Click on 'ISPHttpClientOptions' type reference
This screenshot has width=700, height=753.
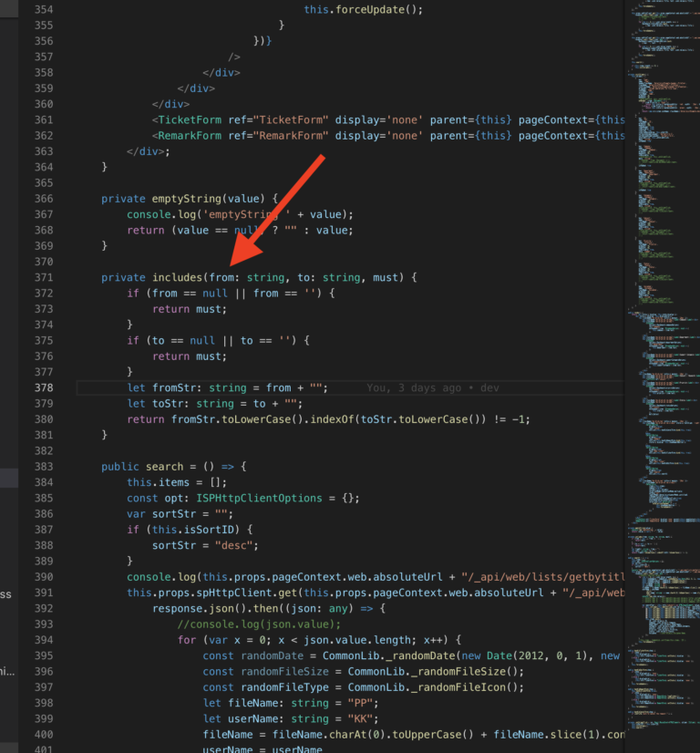pyautogui.click(x=259, y=499)
